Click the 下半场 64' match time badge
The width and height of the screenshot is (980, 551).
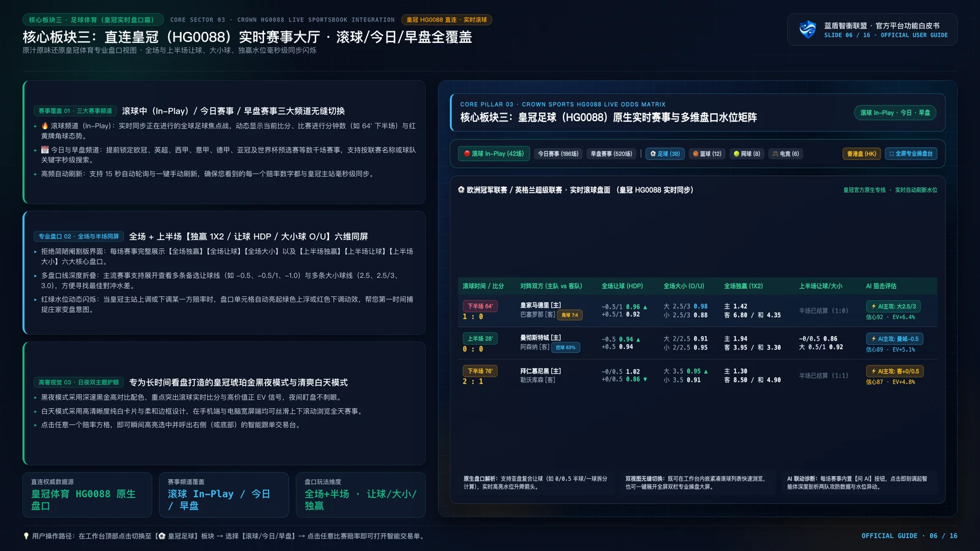click(480, 306)
